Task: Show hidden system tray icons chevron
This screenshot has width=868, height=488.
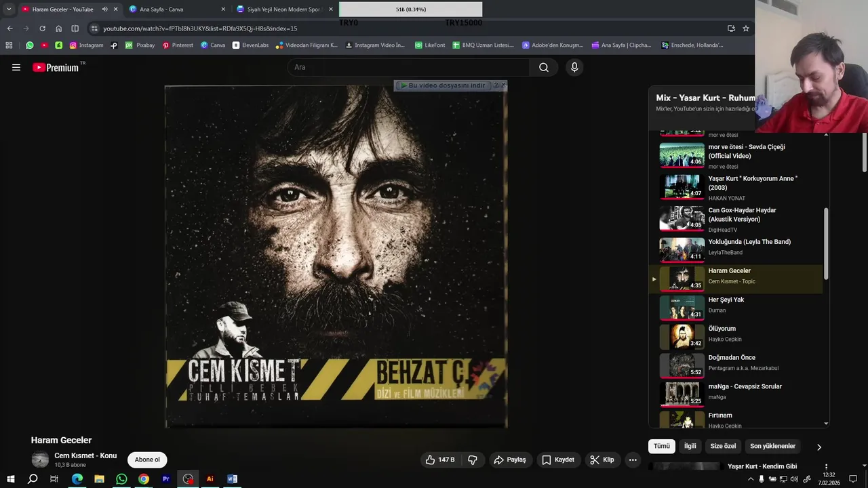Action: [x=751, y=479]
